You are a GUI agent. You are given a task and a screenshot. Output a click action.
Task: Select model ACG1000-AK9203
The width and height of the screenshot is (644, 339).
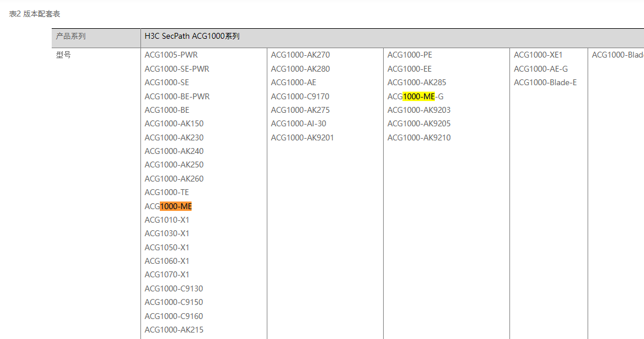point(419,110)
